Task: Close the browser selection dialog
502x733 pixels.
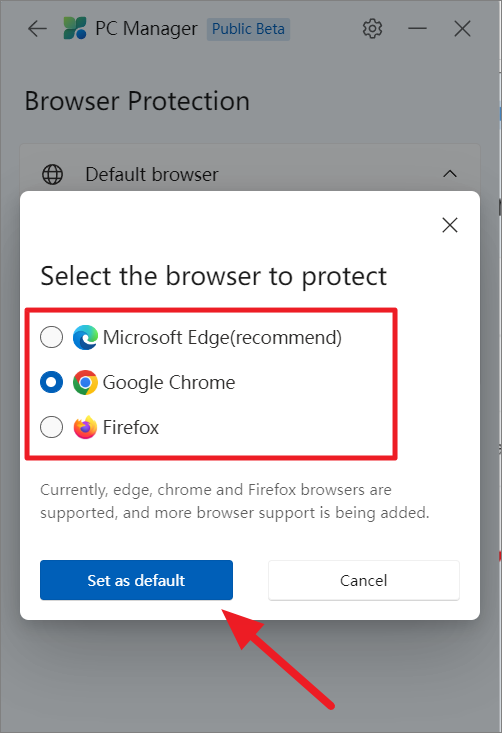Action: coord(450,225)
